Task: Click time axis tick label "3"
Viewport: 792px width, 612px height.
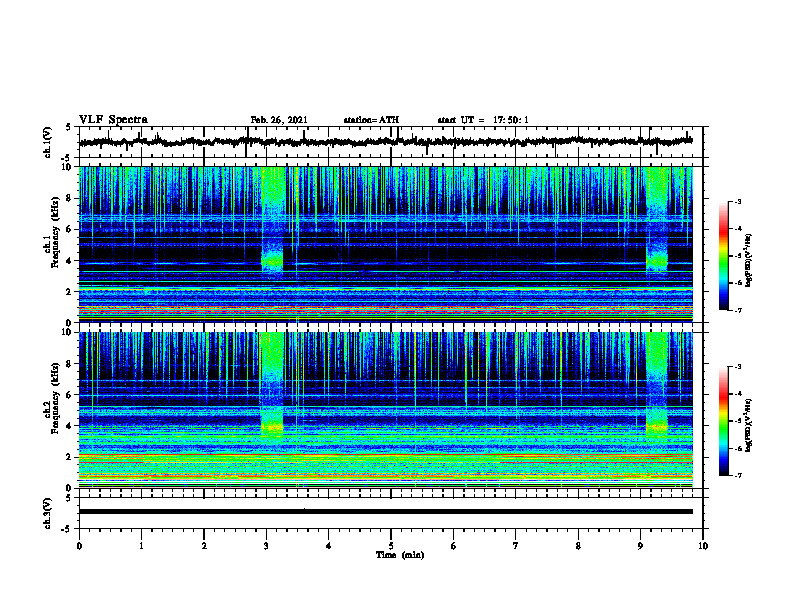Action: click(266, 546)
